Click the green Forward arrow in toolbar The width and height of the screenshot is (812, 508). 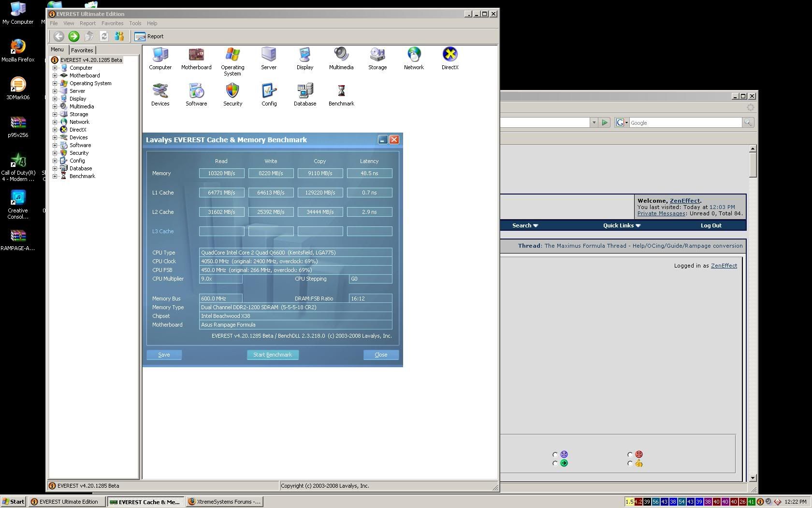[x=73, y=36]
